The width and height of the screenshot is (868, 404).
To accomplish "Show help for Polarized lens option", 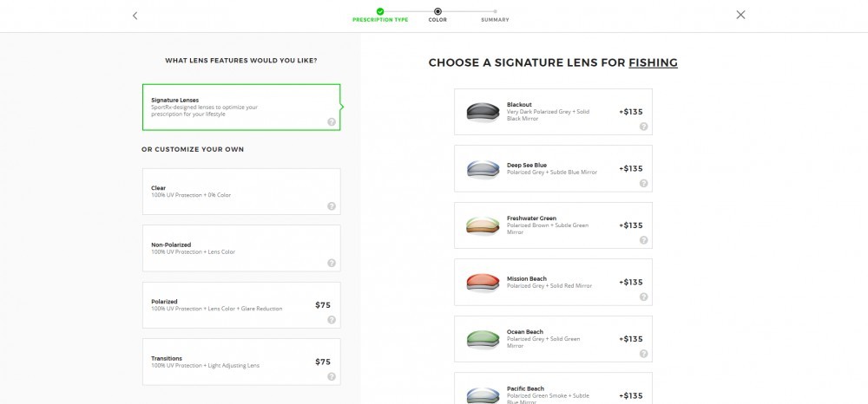I will point(331,319).
